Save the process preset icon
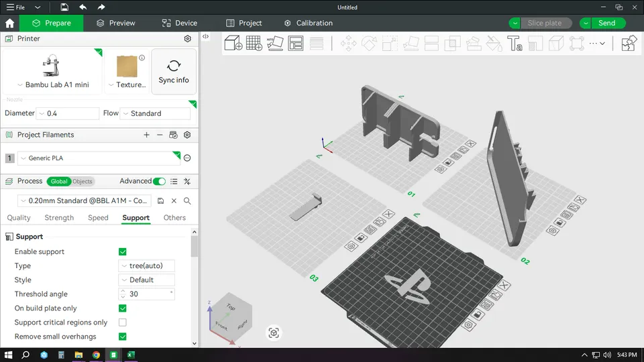Screen dimensions: 644x362 pyautogui.click(x=160, y=200)
